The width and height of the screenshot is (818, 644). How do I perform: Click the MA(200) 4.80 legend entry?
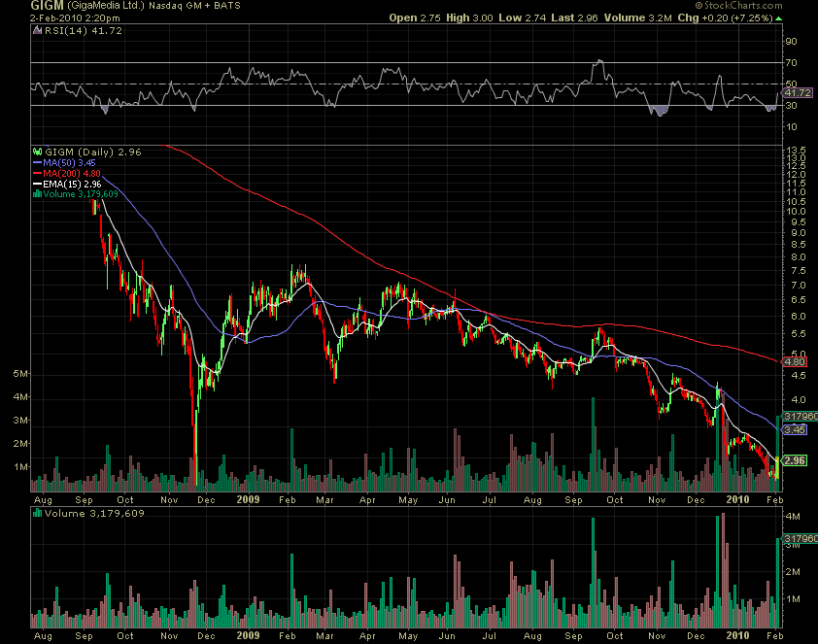click(x=72, y=173)
